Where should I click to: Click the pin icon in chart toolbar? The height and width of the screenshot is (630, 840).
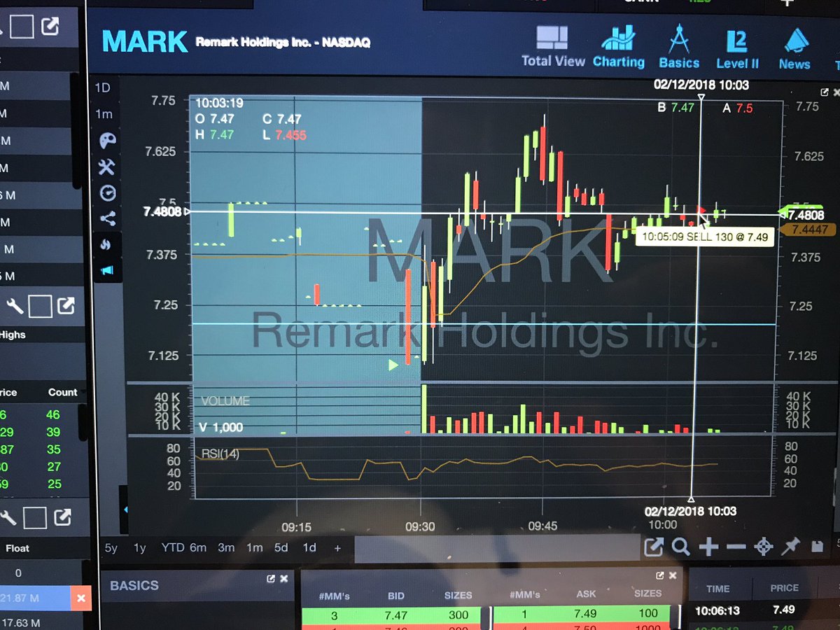(791, 546)
